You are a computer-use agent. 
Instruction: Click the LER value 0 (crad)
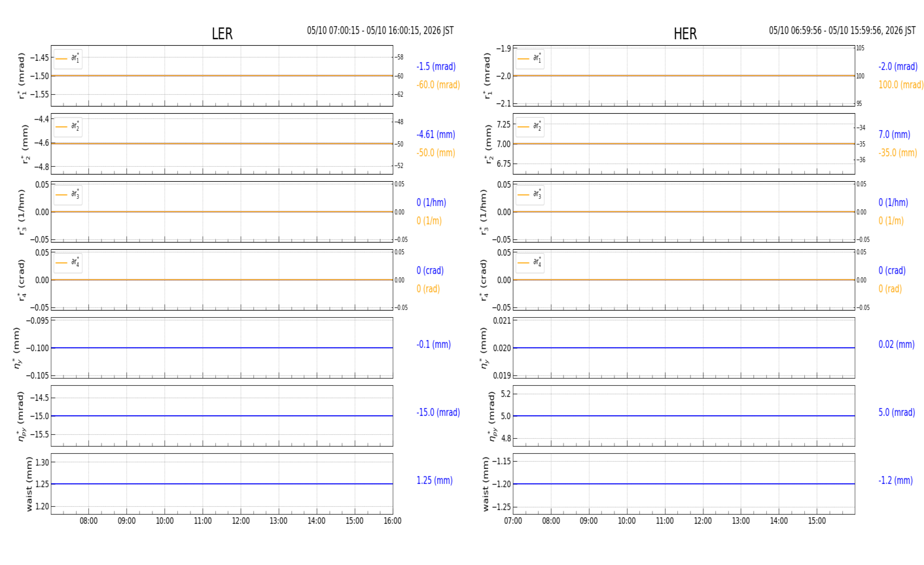coord(430,271)
